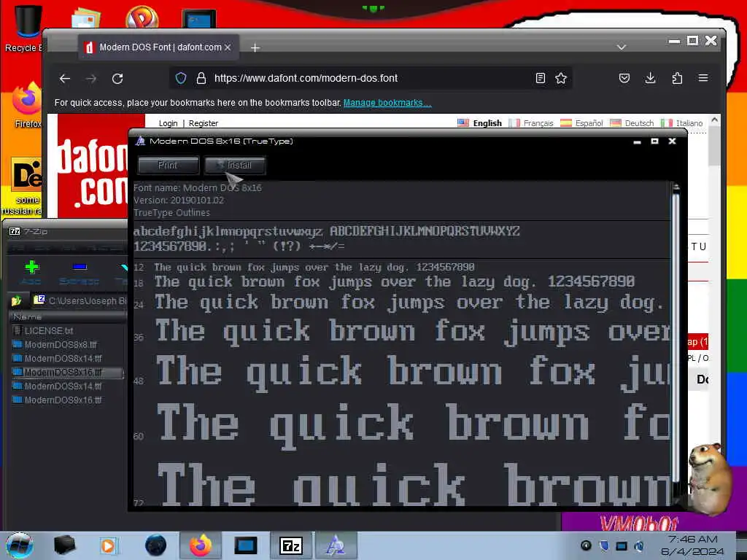Switch to Firefox in the taskbar
The height and width of the screenshot is (560, 747).
[x=201, y=545]
